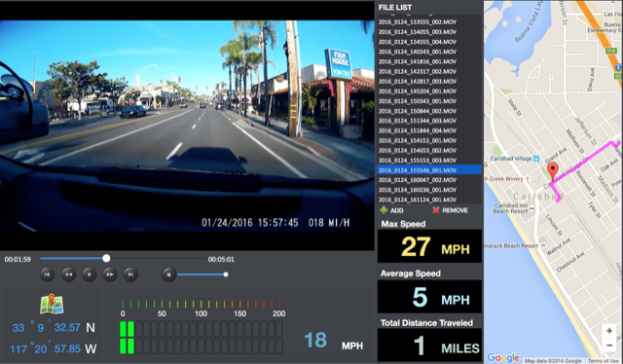Click the skip to next track button
The image size is (623, 364).
pyautogui.click(x=130, y=274)
